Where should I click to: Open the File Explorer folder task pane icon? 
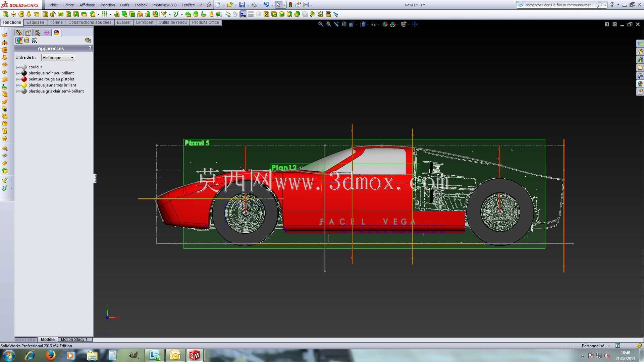tap(640, 68)
